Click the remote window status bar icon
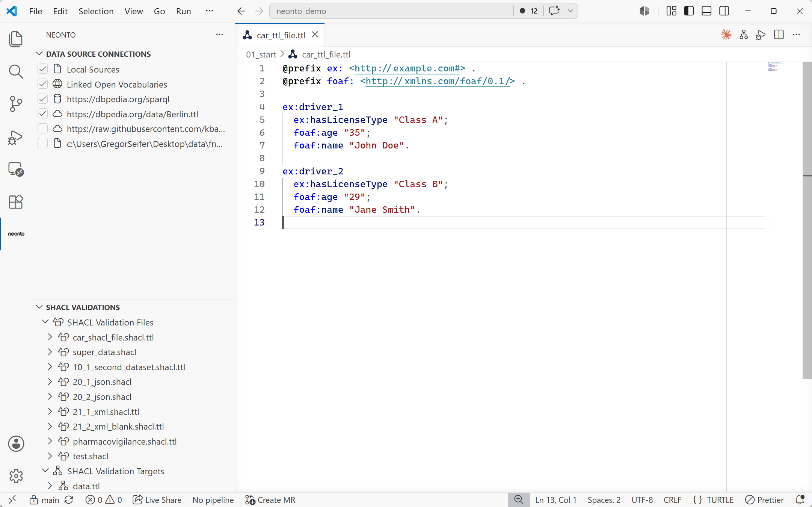The image size is (812, 507). click(x=12, y=499)
